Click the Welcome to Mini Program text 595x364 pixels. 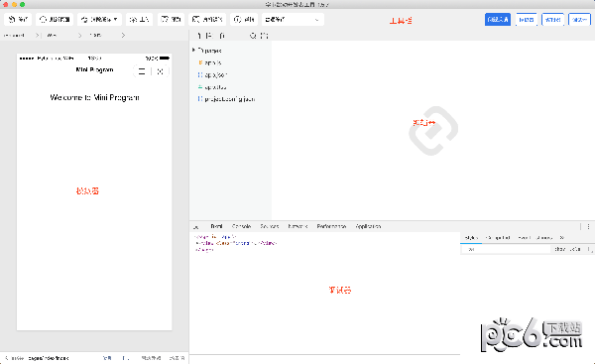[x=94, y=97]
